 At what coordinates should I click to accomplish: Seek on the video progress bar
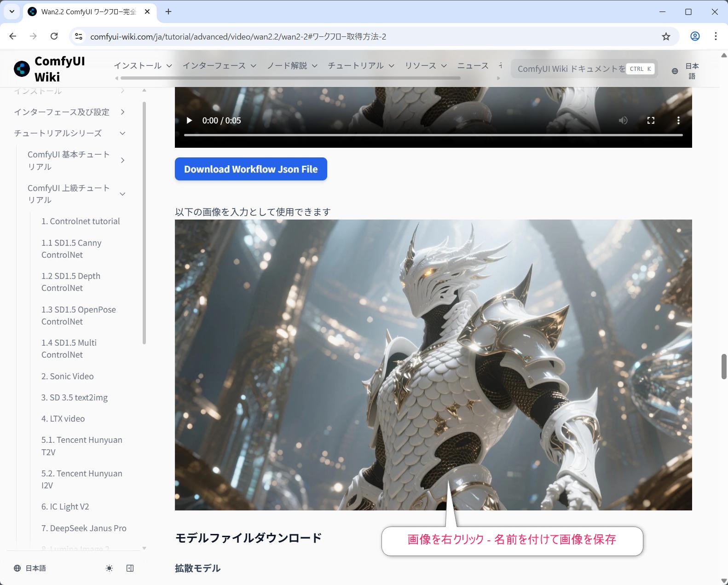pos(433,135)
